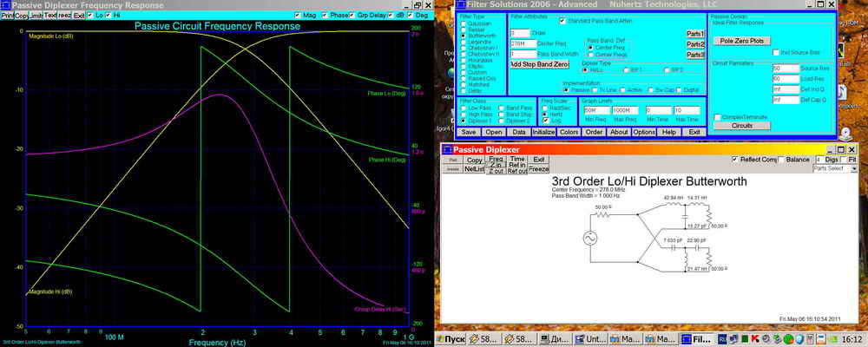The height and width of the screenshot is (347, 868).
Task: Choose BP 1 diplexer type
Action: [x=626, y=70]
